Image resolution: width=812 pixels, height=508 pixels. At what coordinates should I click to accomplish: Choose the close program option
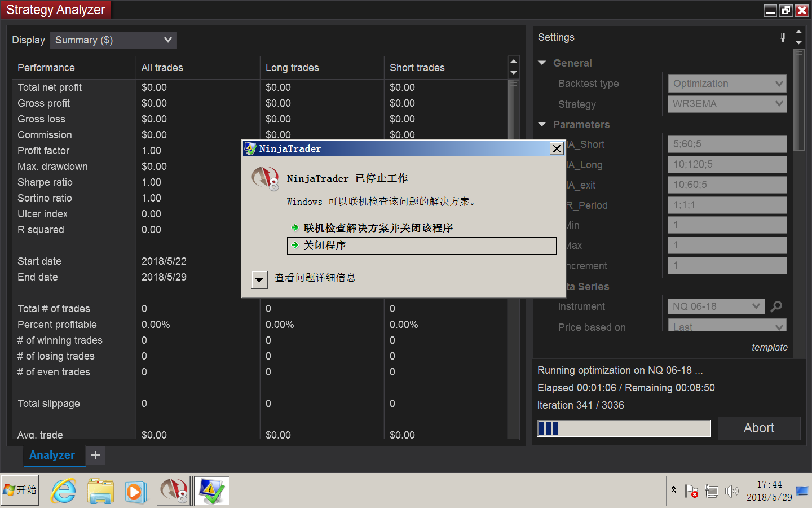tap(422, 246)
